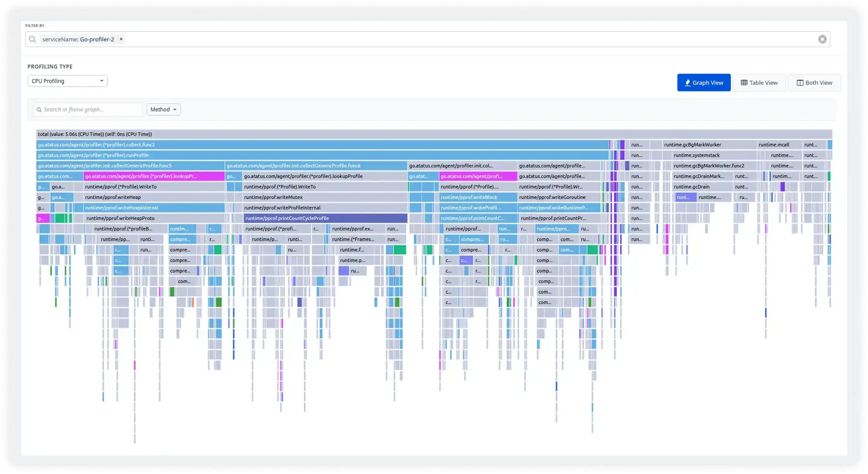Click the filter bar search magnifier icon
The height and width of the screenshot is (474, 868).
pos(32,39)
